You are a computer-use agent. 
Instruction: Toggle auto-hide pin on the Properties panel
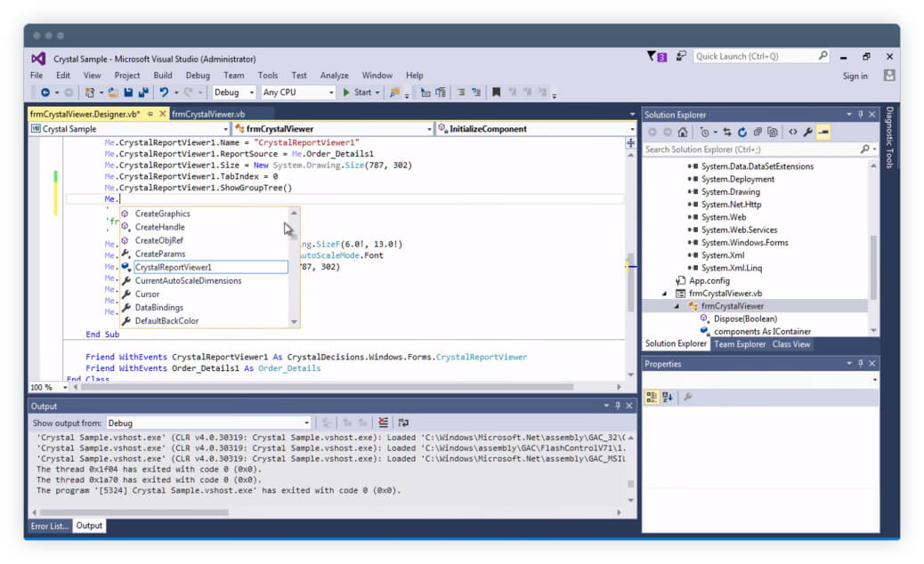(x=861, y=364)
